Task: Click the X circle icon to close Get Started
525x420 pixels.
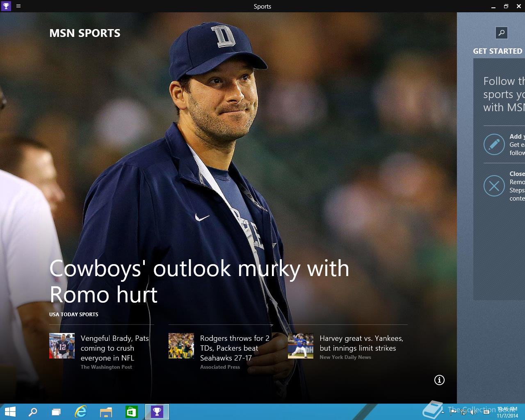Action: (x=494, y=186)
